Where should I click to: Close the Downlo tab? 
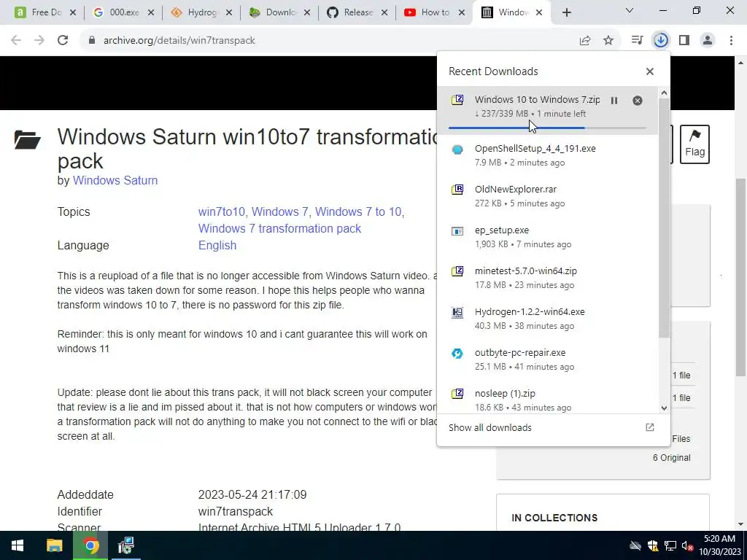307,13
